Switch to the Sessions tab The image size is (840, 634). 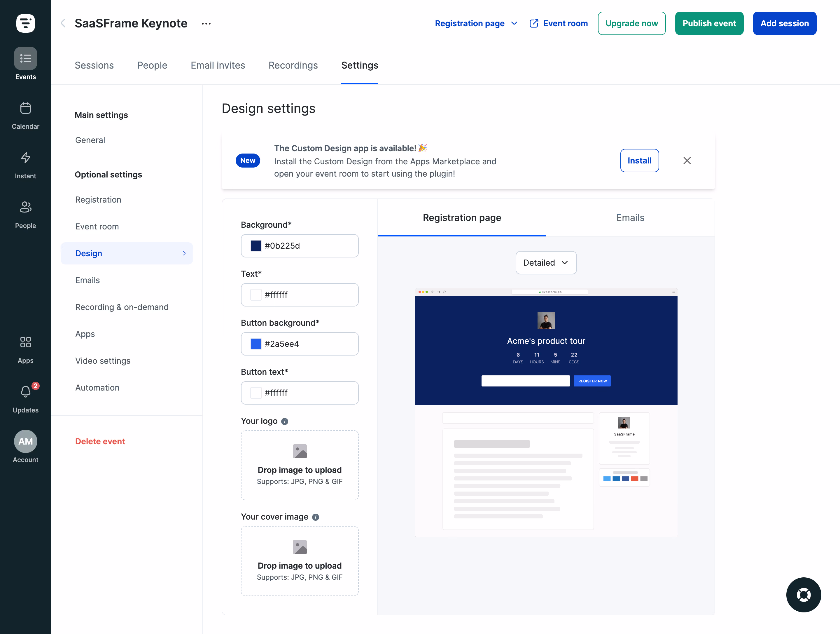(x=94, y=65)
